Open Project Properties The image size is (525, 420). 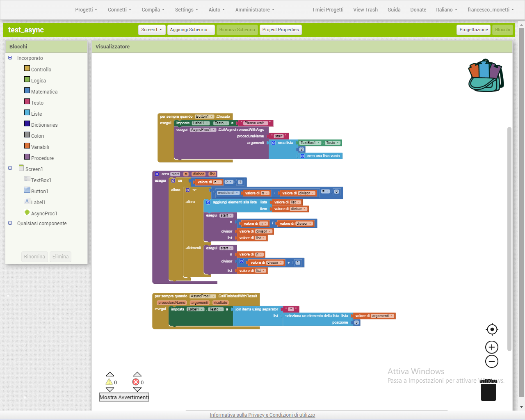(281, 30)
